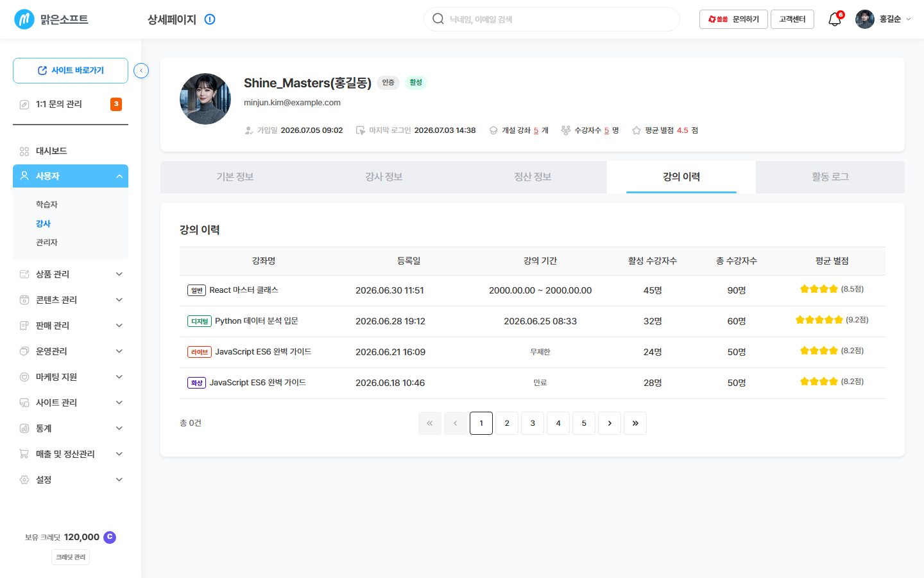Expand the 통계 menu chevron

pyautogui.click(x=119, y=428)
